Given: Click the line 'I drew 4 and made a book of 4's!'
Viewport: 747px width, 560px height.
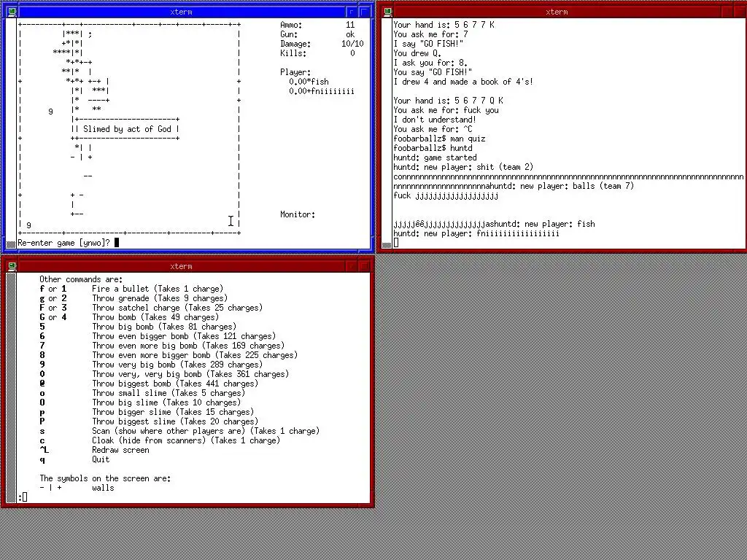Looking at the screenshot, I should (x=463, y=82).
